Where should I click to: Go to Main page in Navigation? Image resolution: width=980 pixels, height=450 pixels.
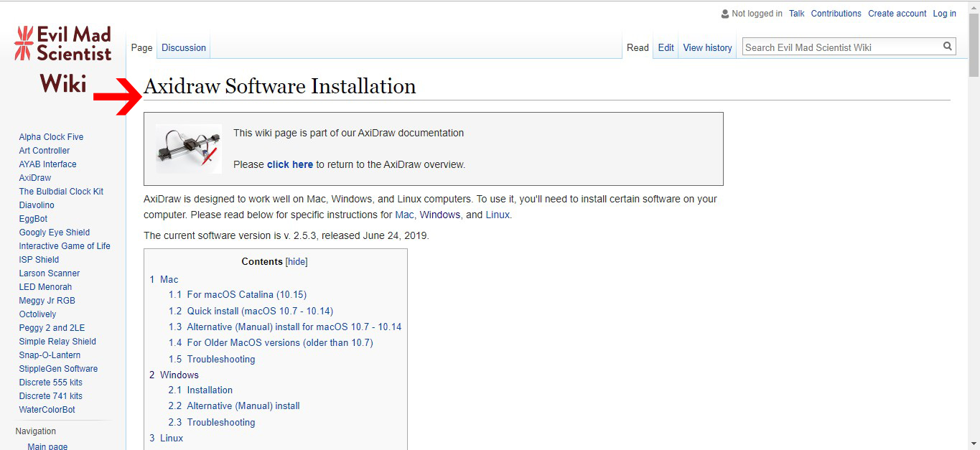point(47,446)
